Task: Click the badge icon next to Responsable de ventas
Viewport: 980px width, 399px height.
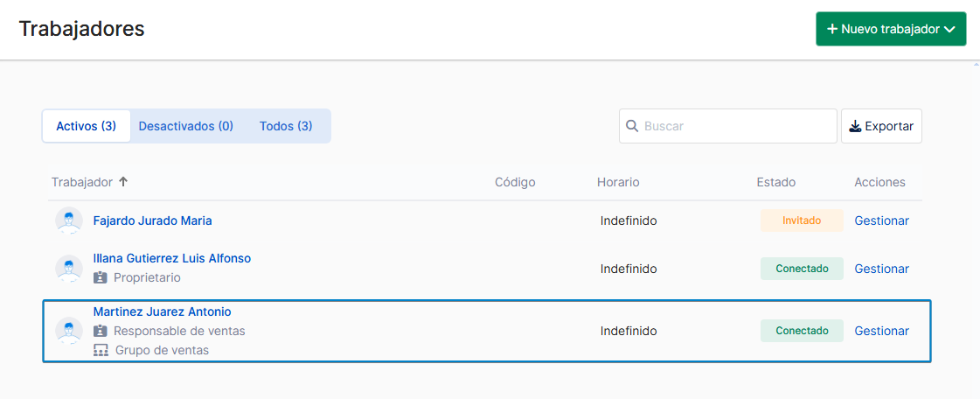Action: (100, 330)
